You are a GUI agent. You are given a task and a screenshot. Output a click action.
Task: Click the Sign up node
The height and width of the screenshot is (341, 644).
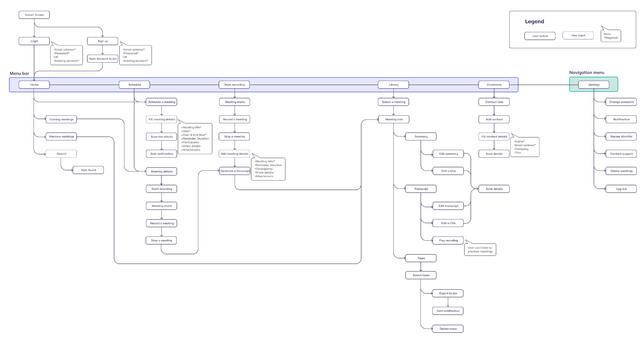pyautogui.click(x=102, y=41)
